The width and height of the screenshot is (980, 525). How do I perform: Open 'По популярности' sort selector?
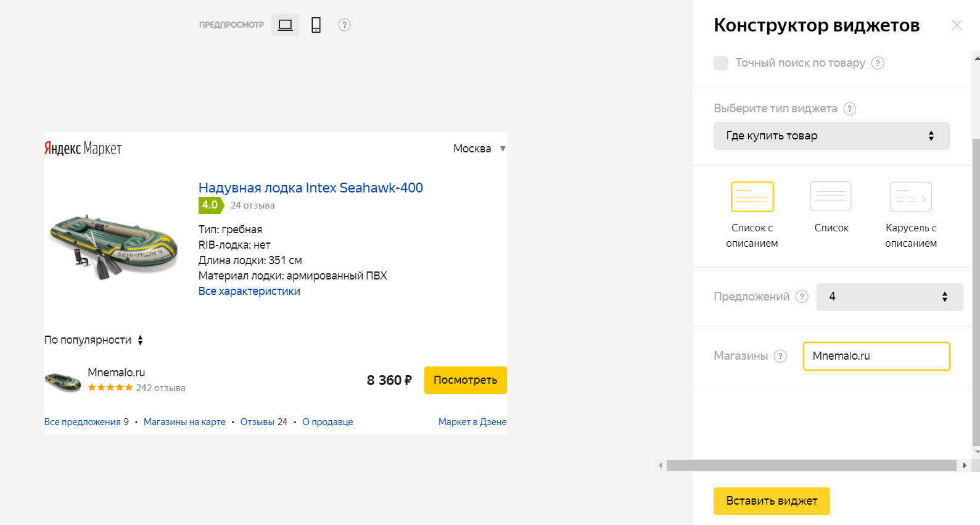94,340
